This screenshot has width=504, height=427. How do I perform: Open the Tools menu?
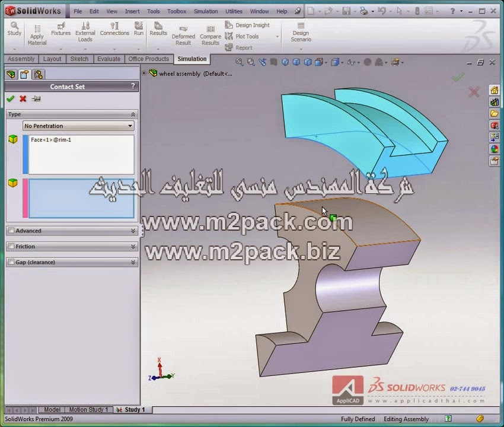[x=154, y=11]
